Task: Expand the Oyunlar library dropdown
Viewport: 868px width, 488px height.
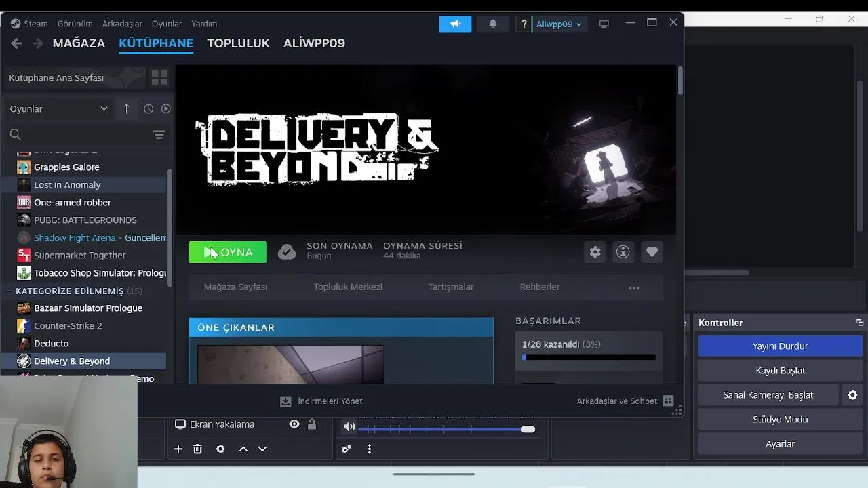Action: click(58, 108)
